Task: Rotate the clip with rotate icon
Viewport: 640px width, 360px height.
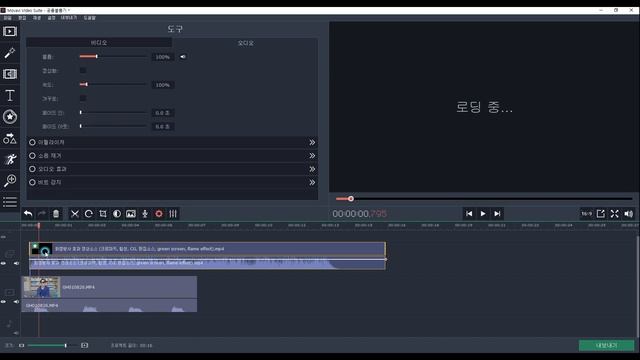Action: click(89, 213)
